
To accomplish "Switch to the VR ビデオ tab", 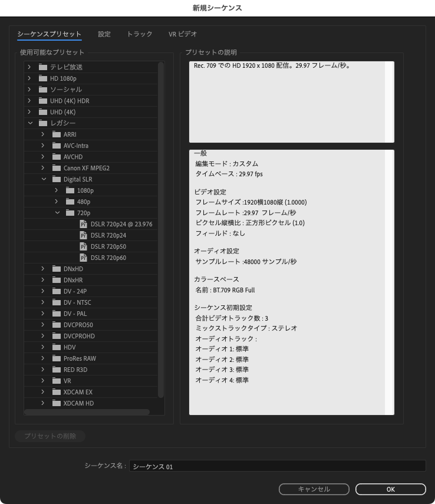I will click(x=183, y=34).
